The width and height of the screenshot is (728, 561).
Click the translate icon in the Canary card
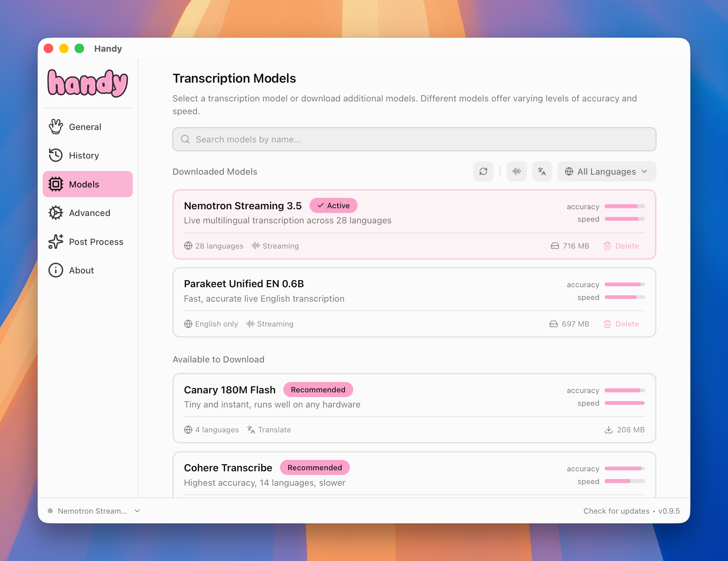coord(251,430)
